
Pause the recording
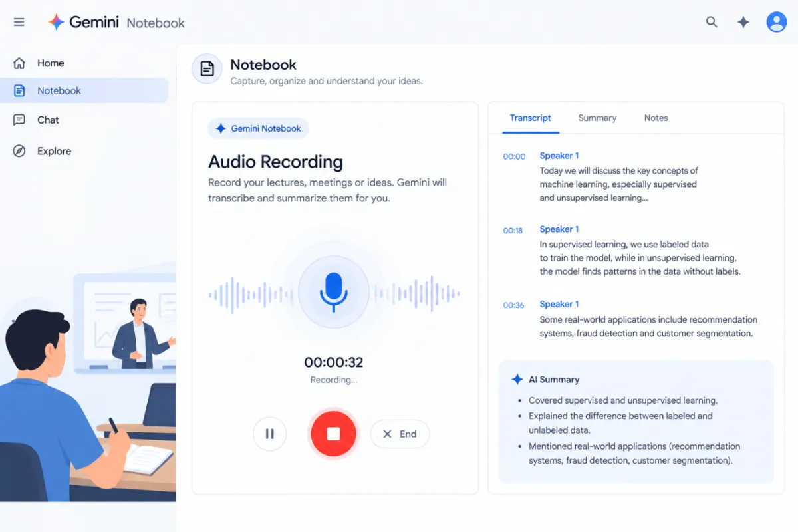pos(270,434)
